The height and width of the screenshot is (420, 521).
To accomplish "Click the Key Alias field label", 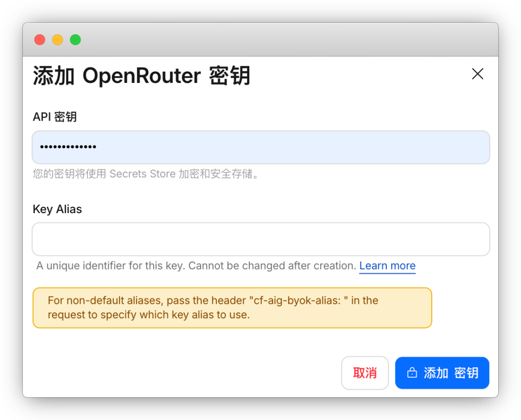I will coord(57,209).
